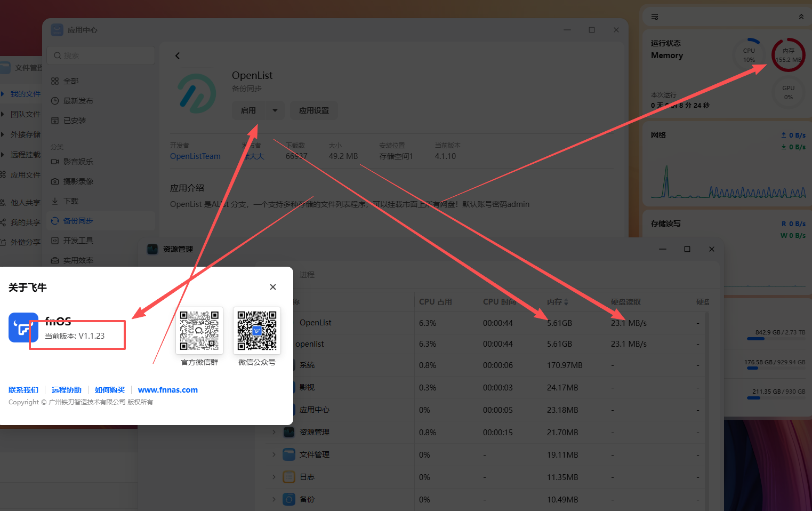Click the video camera icon beside 影音娱乐
The width and height of the screenshot is (812, 511).
pos(55,162)
